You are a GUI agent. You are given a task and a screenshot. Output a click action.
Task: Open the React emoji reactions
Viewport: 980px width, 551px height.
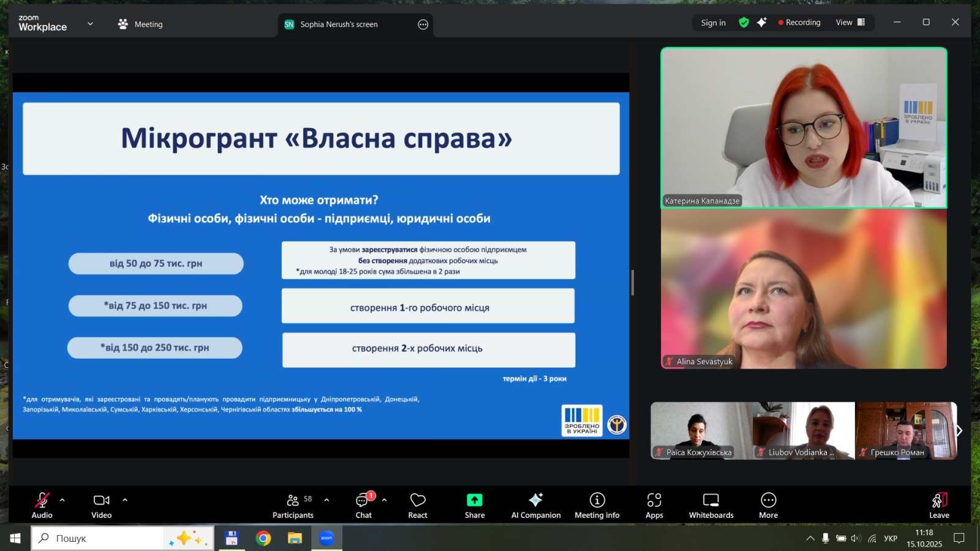(x=418, y=505)
